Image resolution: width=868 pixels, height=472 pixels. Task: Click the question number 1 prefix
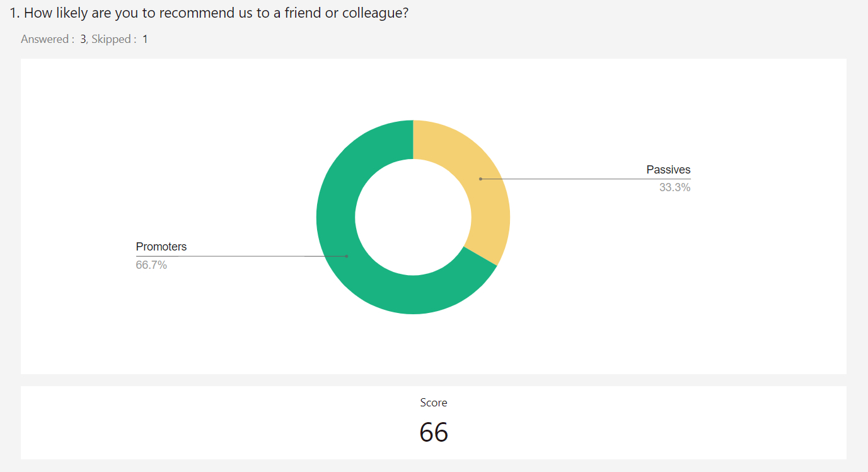[x=14, y=13]
